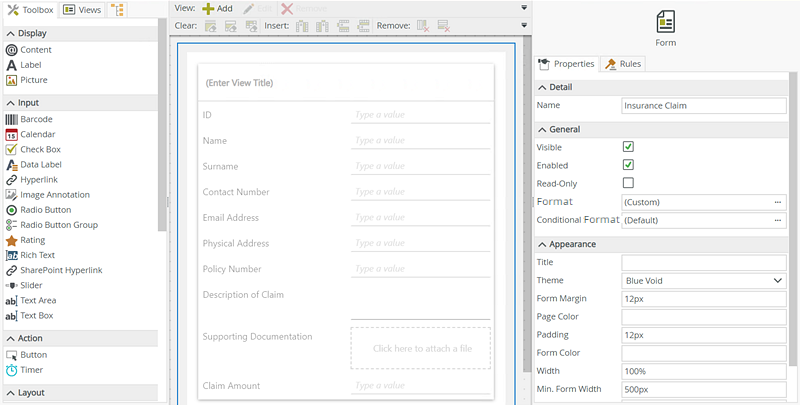The height and width of the screenshot is (405, 800).
Task: Select the Image Annotation control
Action: [x=54, y=195]
